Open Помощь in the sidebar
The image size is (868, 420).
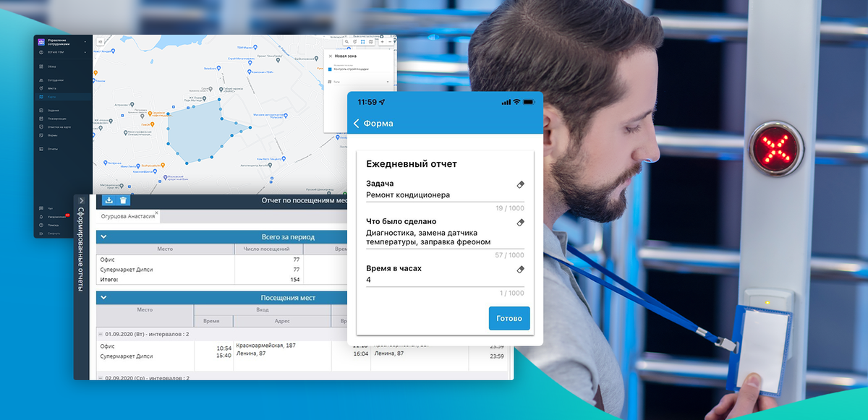48,225
